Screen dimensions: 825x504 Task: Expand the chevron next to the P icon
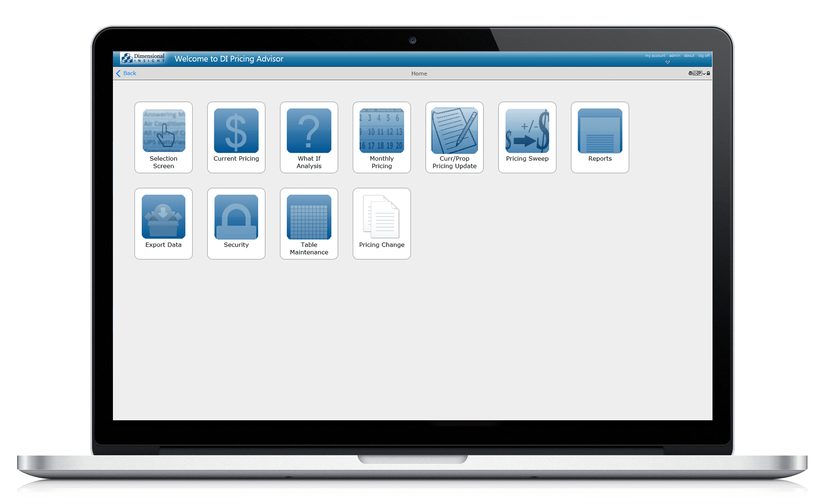[x=704, y=74]
